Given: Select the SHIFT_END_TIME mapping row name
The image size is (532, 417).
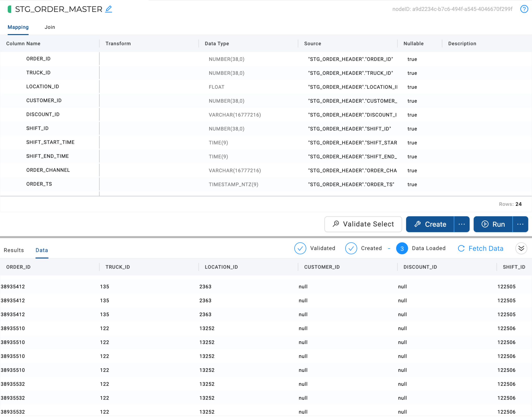Looking at the screenshot, I should pyautogui.click(x=48, y=156).
